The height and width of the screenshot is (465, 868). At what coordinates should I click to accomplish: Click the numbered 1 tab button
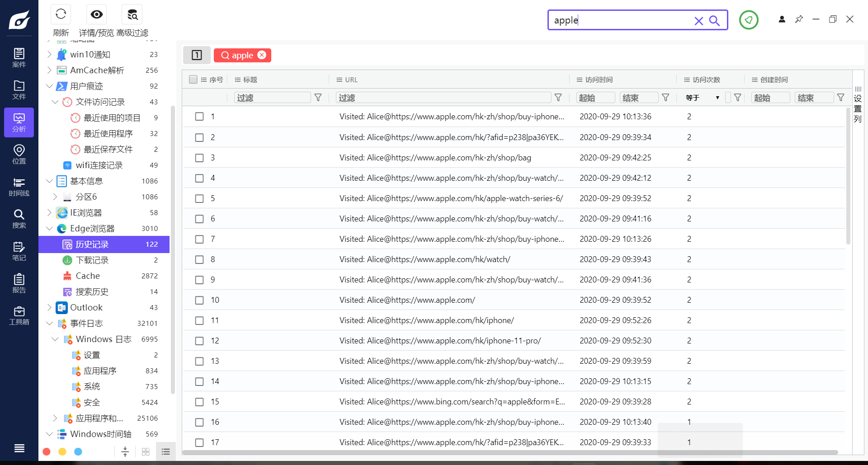click(197, 55)
